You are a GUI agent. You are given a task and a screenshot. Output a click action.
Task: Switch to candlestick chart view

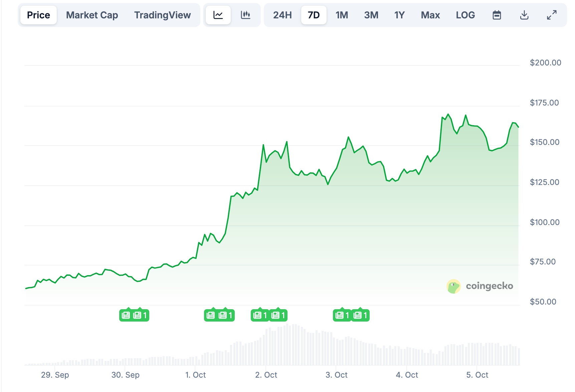[x=245, y=15]
